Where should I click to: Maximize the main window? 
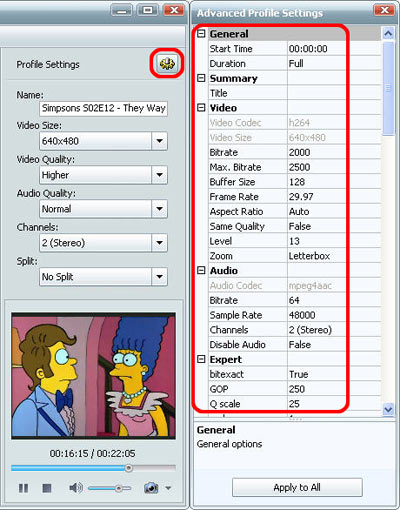[147, 10]
